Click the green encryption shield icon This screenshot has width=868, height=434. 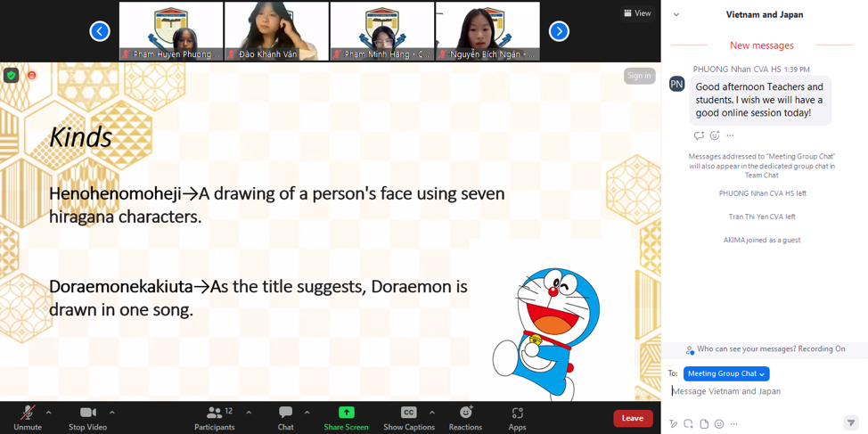pos(11,75)
